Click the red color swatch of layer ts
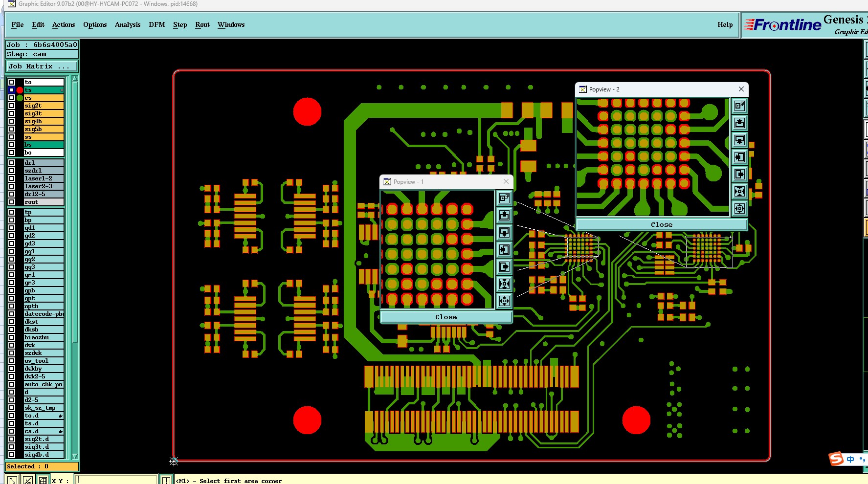This screenshot has height=484, width=868. (20, 90)
